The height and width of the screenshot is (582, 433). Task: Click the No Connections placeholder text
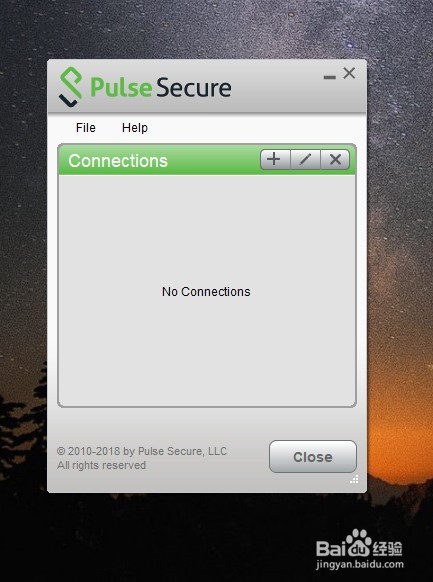[206, 292]
